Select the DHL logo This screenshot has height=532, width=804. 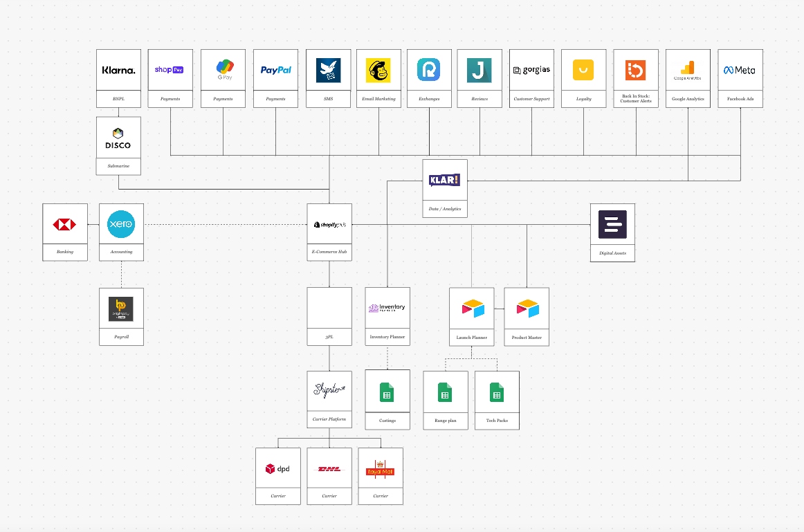coord(329,469)
